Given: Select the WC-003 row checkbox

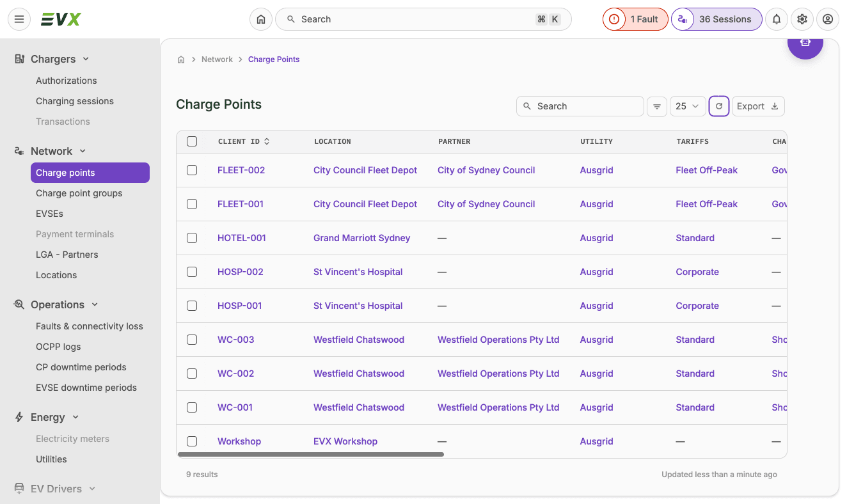Looking at the screenshot, I should [192, 340].
